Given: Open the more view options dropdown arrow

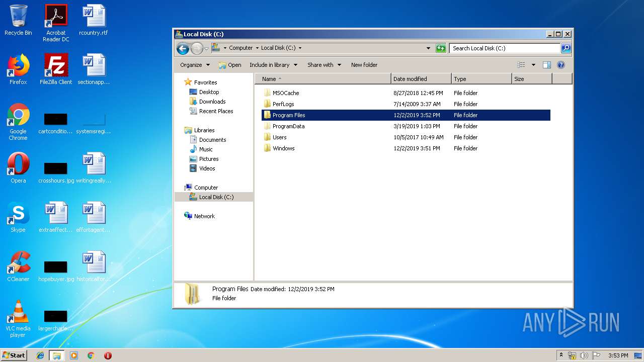Looking at the screenshot, I should (533, 65).
